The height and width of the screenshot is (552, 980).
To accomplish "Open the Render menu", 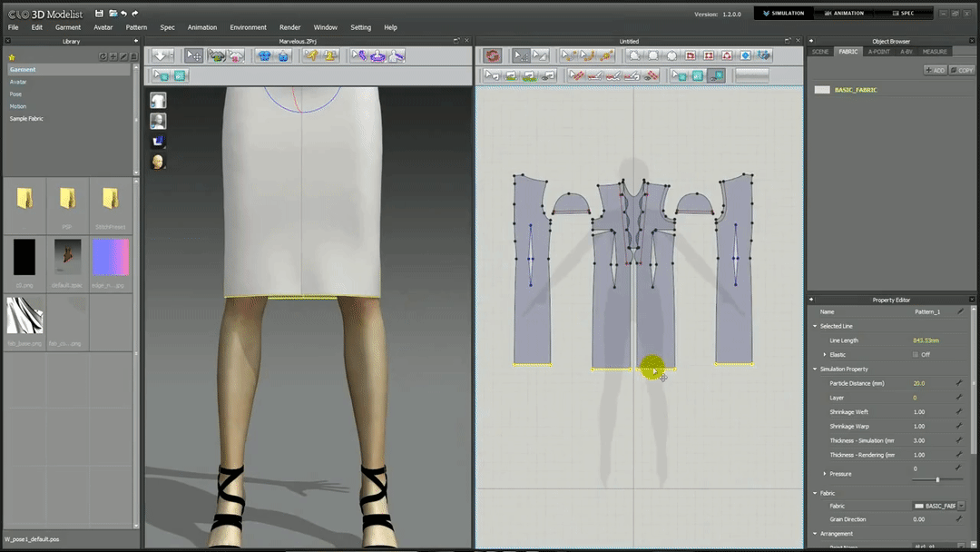I will [x=290, y=27].
